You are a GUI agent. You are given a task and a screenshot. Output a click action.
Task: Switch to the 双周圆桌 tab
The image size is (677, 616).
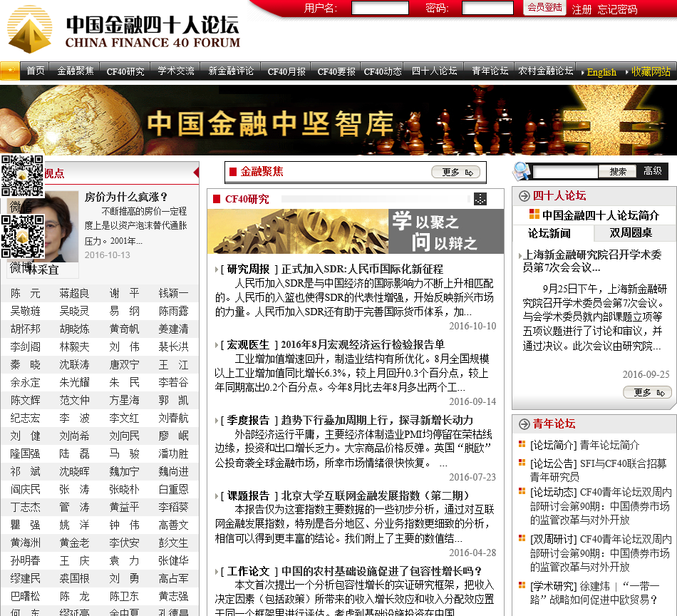pyautogui.click(x=631, y=233)
